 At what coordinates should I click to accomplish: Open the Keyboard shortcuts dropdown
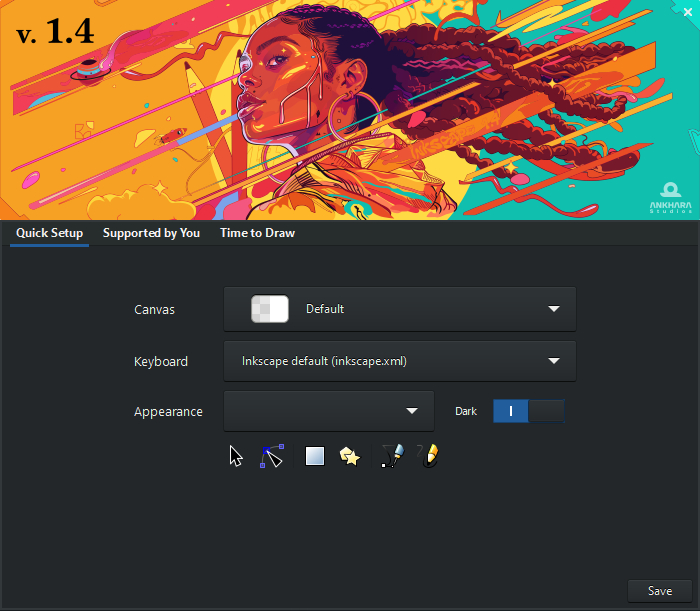(x=400, y=361)
